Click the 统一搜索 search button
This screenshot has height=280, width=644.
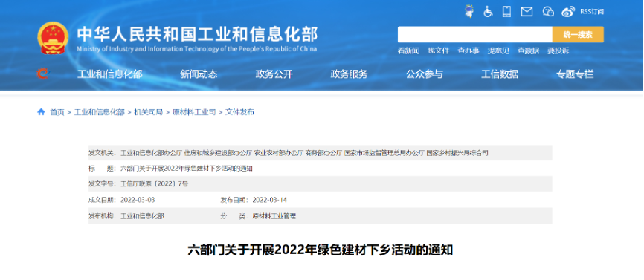pyautogui.click(x=578, y=34)
